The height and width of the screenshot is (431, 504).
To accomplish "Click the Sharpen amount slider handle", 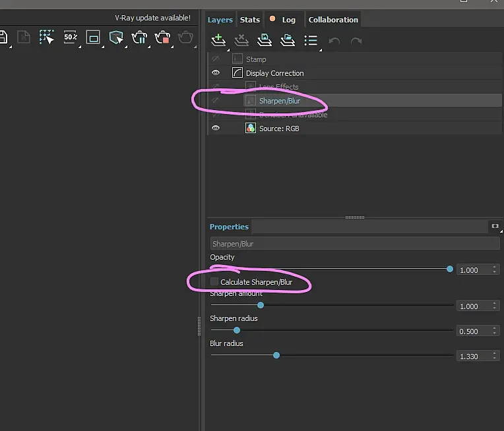I will (x=261, y=305).
